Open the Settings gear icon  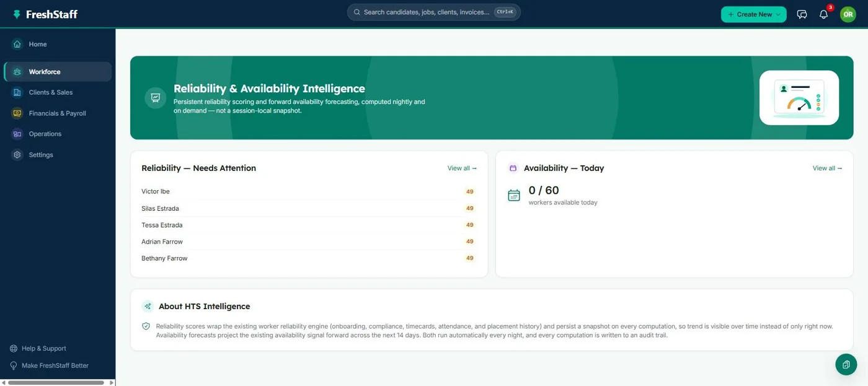click(17, 155)
